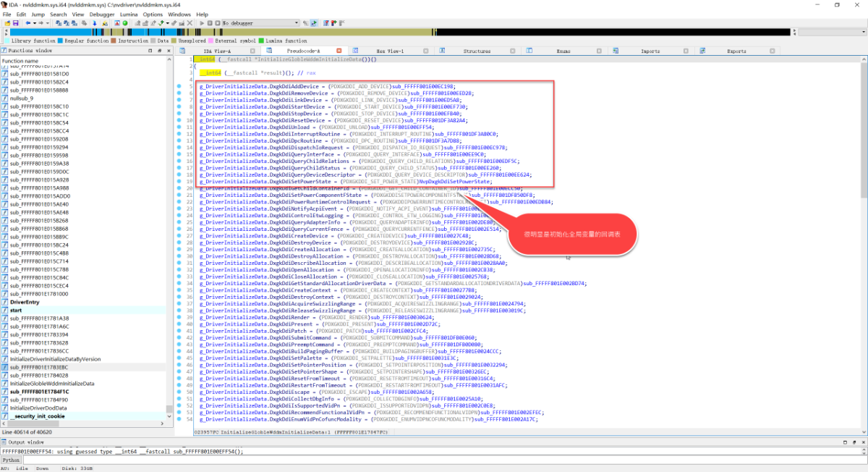Click Functions window vertical scrollbar
This screenshot has height=472, width=868.
pos(170,239)
